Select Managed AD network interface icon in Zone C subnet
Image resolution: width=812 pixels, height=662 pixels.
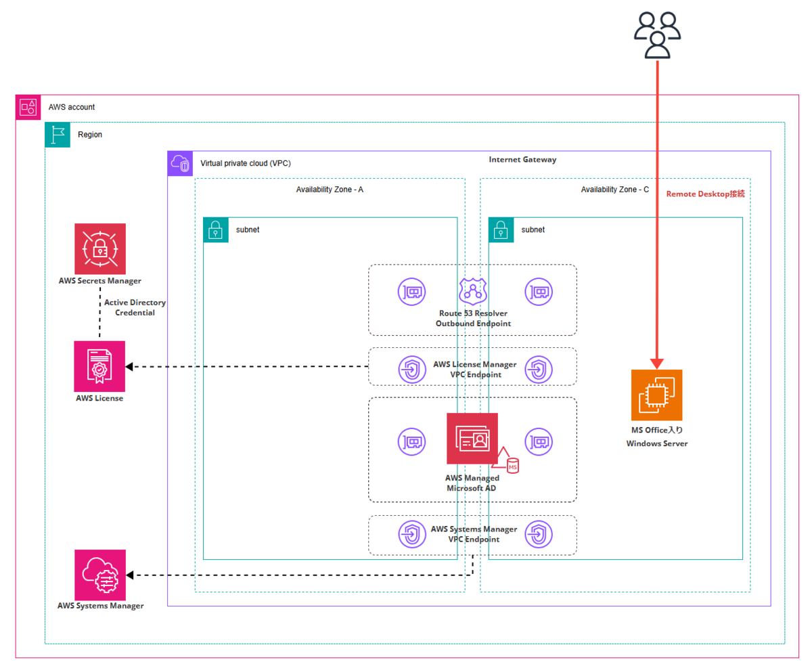pos(538,441)
